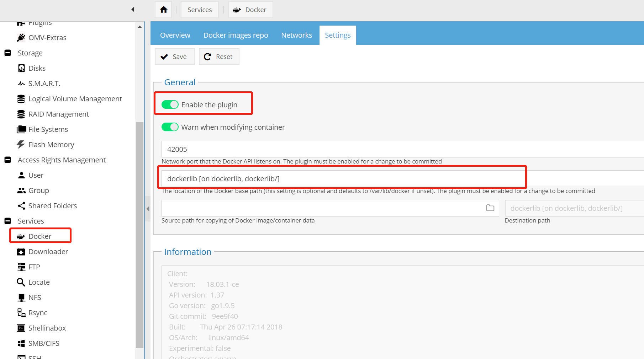The width and height of the screenshot is (644, 359).
Task: Click the General section heading
Action: [180, 82]
